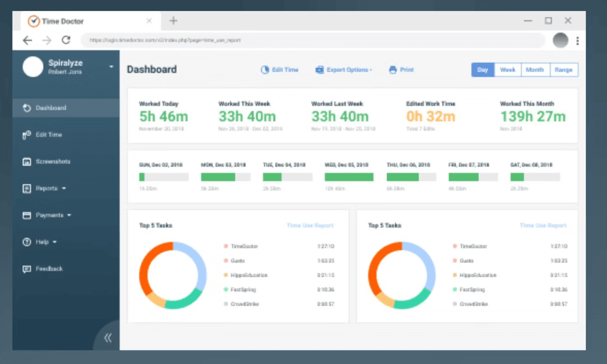The height and width of the screenshot is (364, 607).
Task: Go forward in browser history
Action: coord(47,40)
